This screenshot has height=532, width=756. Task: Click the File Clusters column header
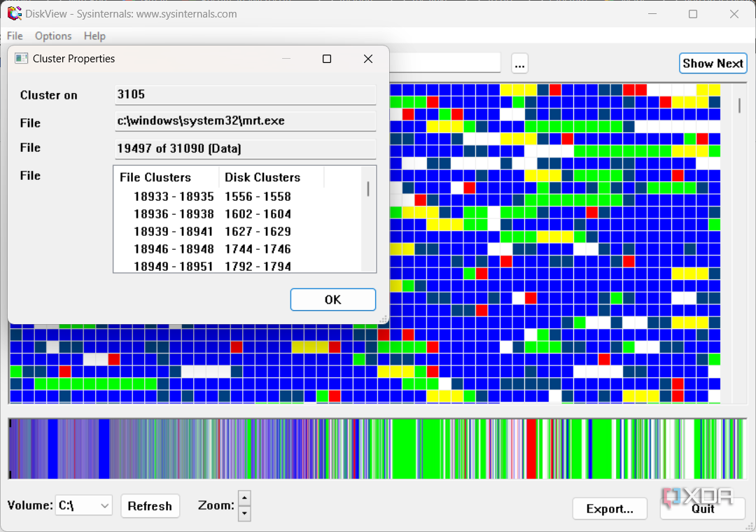166,177
